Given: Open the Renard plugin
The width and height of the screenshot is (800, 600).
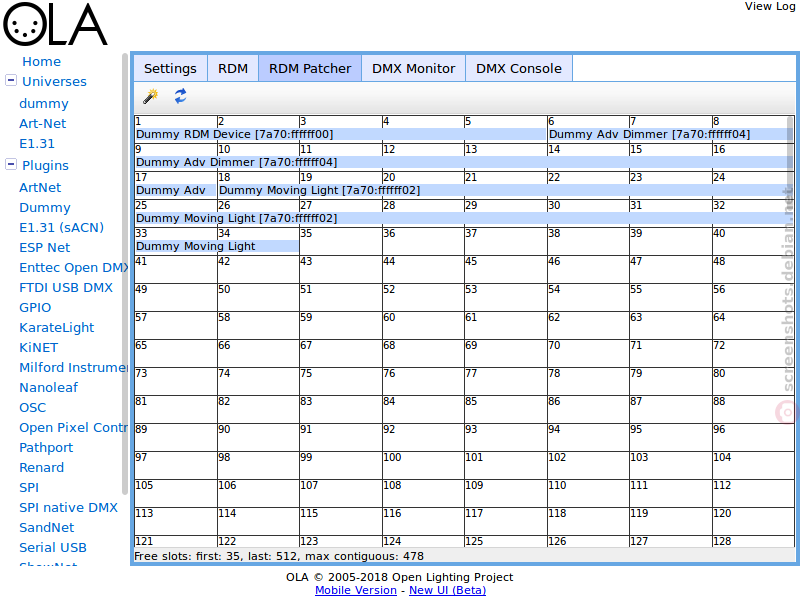Looking at the screenshot, I should pos(42,467).
